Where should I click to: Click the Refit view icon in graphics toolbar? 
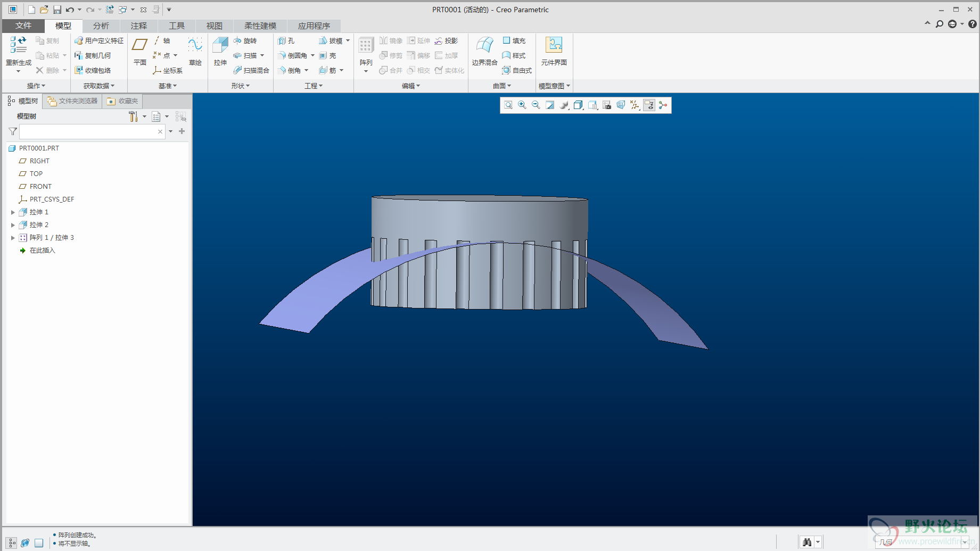pos(508,105)
